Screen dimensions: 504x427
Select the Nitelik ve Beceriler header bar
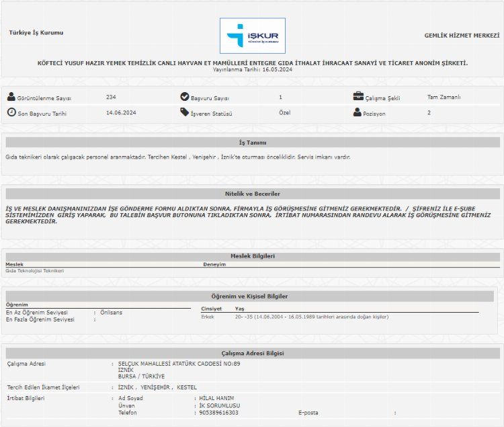253,194
